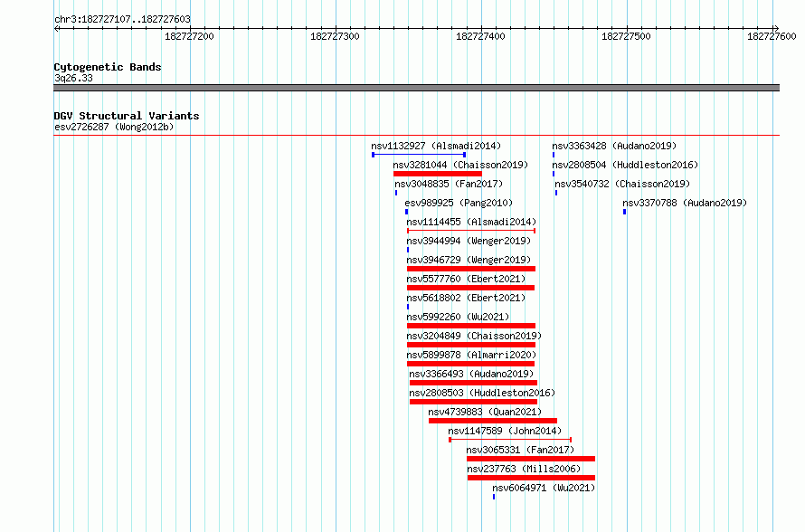Click the thin red nsv1147589 interval glyph
This screenshot has height=532, width=805.
510,440
